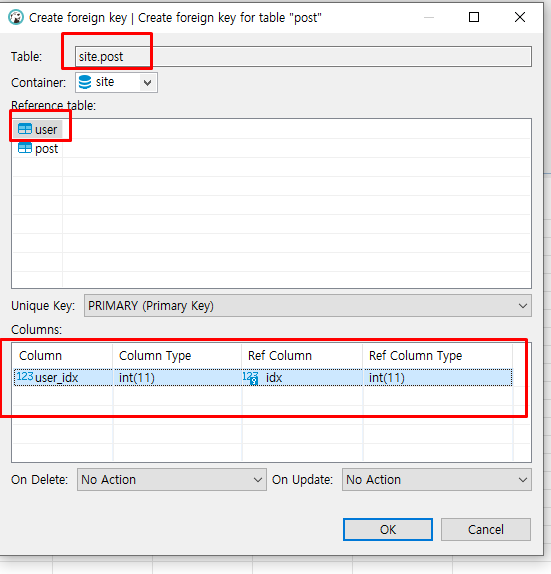Click the Ref Column header
The image size is (551, 574).
point(280,355)
